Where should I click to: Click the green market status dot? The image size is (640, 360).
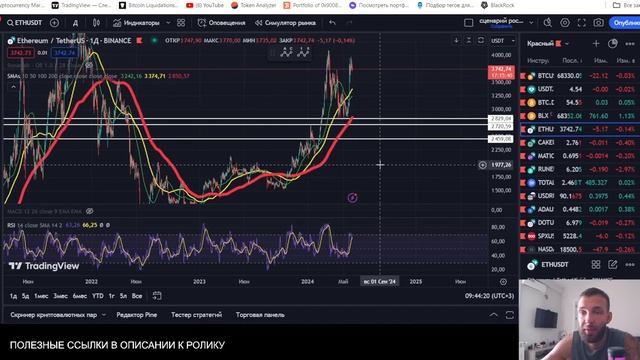(154, 40)
